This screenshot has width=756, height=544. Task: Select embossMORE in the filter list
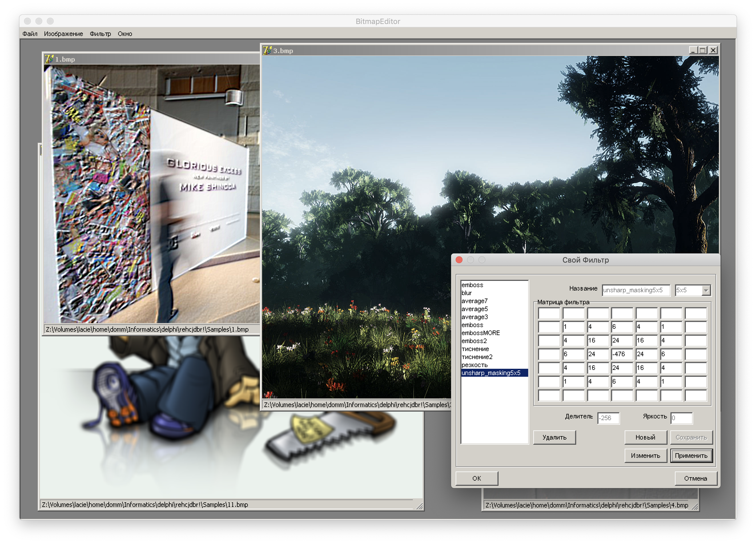coord(480,333)
